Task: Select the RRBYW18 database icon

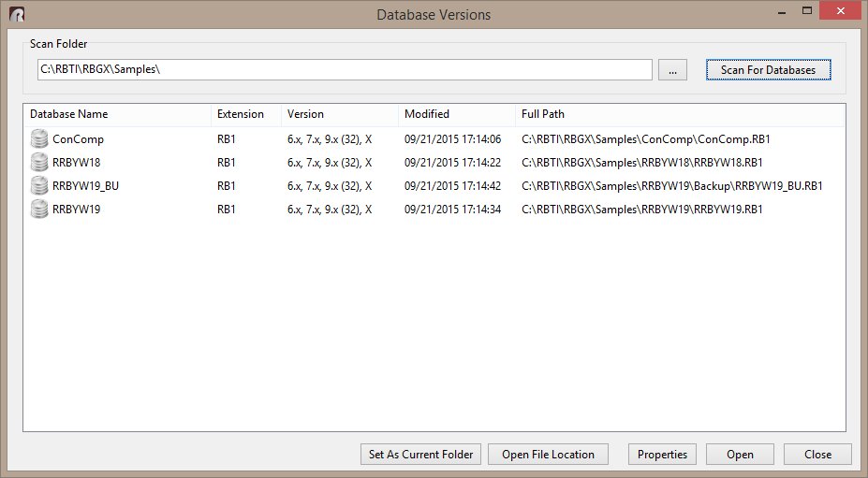Action: point(39,163)
